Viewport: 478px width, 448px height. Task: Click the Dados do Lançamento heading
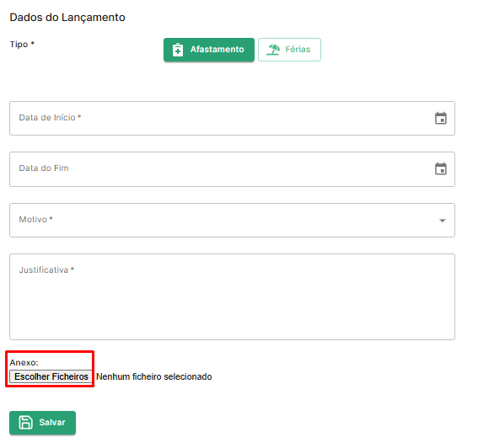[67, 18]
